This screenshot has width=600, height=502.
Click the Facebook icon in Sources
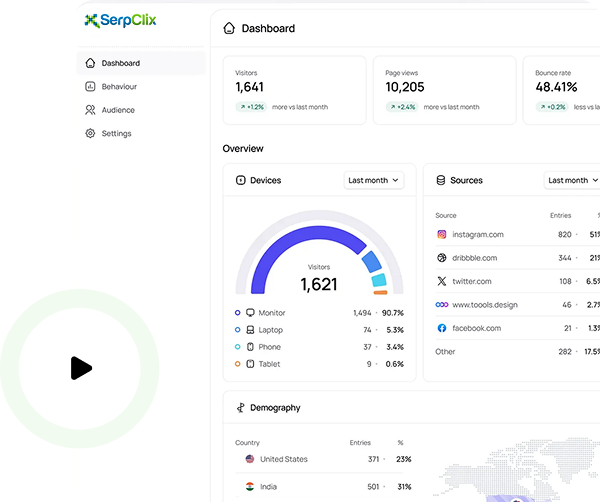point(442,328)
